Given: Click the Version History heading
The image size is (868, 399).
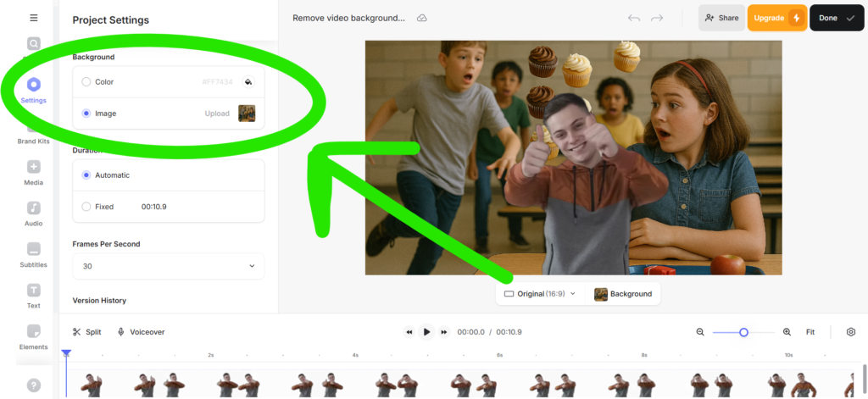Looking at the screenshot, I should [99, 301].
